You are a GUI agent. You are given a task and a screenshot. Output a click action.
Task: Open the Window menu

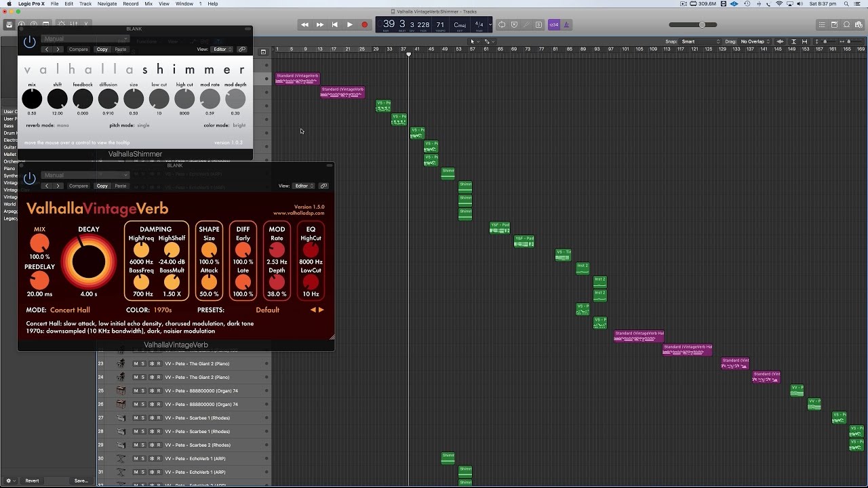184,4
